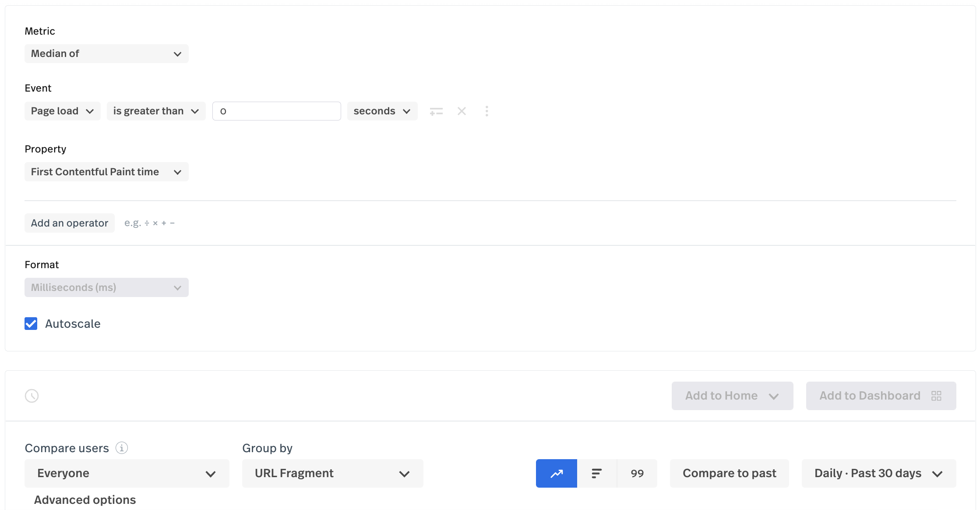The image size is (980, 510).
Task: Remove the event filter with X icon
Action: (x=462, y=111)
